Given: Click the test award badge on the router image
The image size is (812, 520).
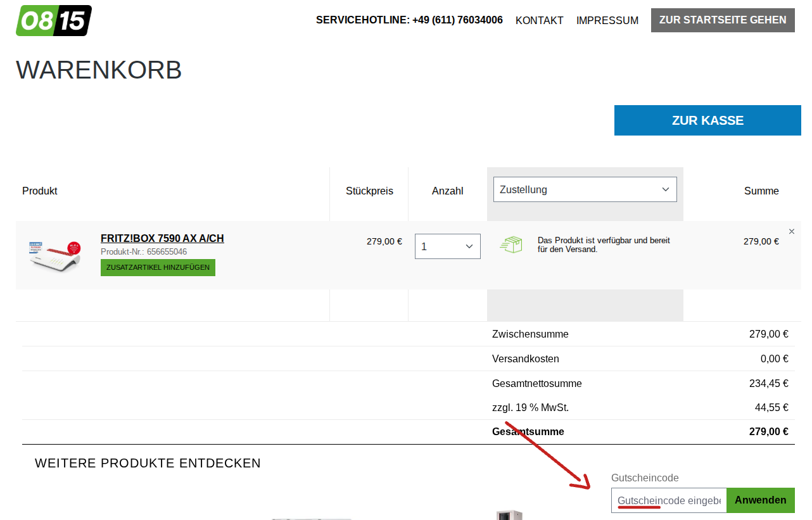Looking at the screenshot, I should coord(35,247).
